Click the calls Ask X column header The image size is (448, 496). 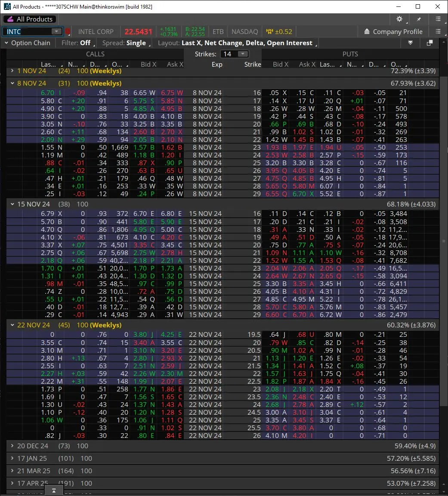pos(175,64)
